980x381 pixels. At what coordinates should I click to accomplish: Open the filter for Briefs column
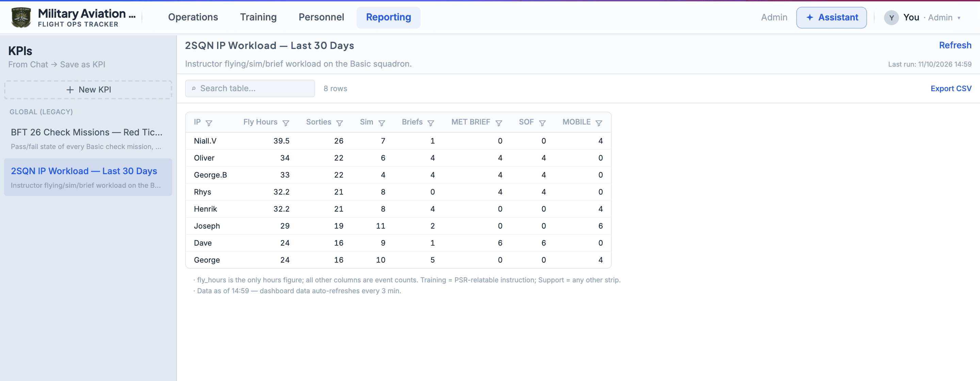pos(431,123)
